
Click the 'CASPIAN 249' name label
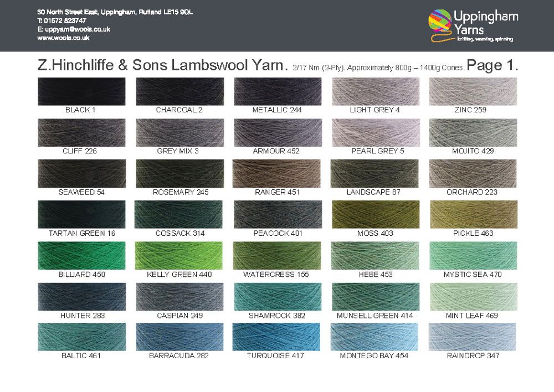[x=180, y=316]
